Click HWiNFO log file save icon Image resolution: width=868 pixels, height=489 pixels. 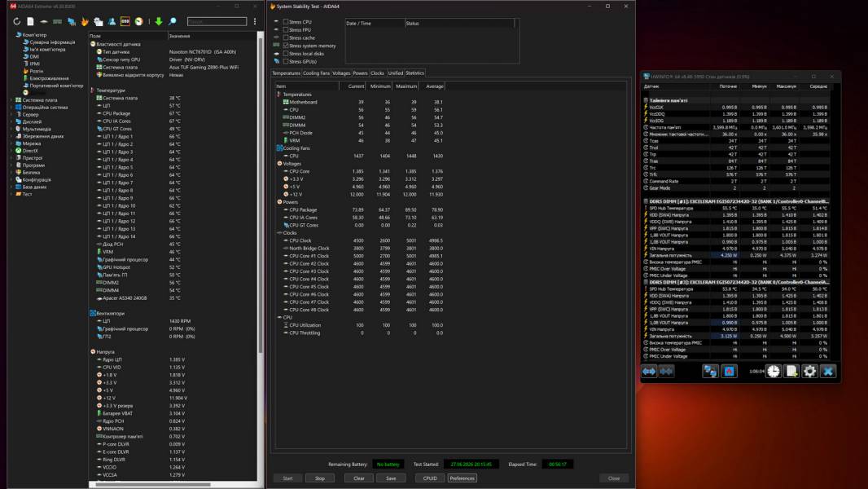pyautogui.click(x=791, y=371)
